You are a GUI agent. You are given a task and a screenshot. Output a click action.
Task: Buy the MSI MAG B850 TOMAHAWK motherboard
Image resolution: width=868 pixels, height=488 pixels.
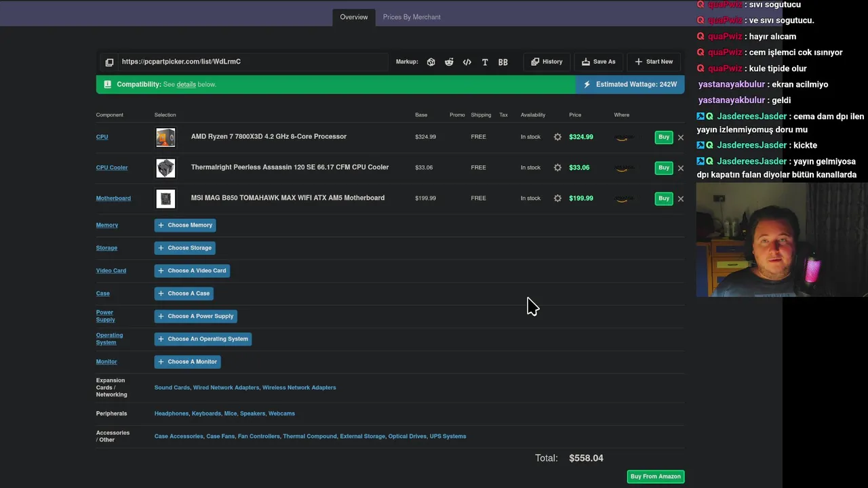point(664,199)
